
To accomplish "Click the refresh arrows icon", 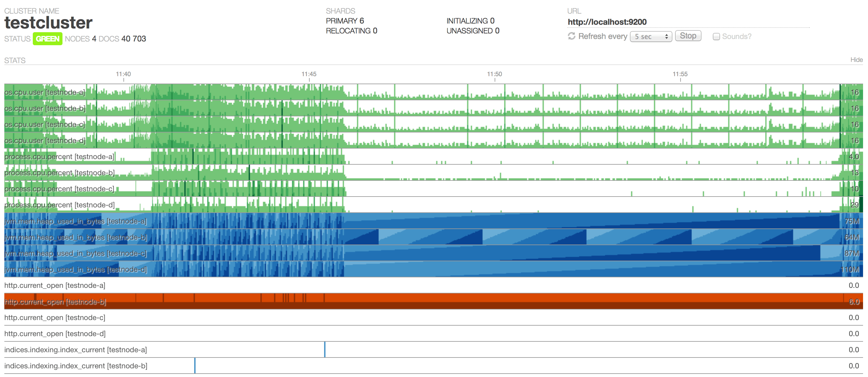I will 571,36.
